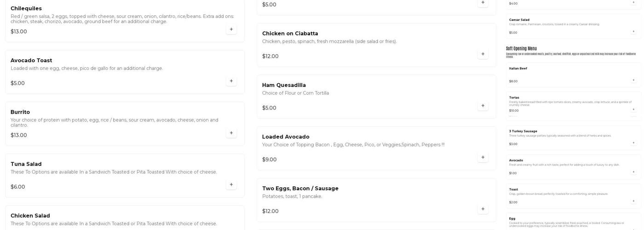Add Tuna Salad to the cart
644x230 pixels.
click(x=231, y=184)
